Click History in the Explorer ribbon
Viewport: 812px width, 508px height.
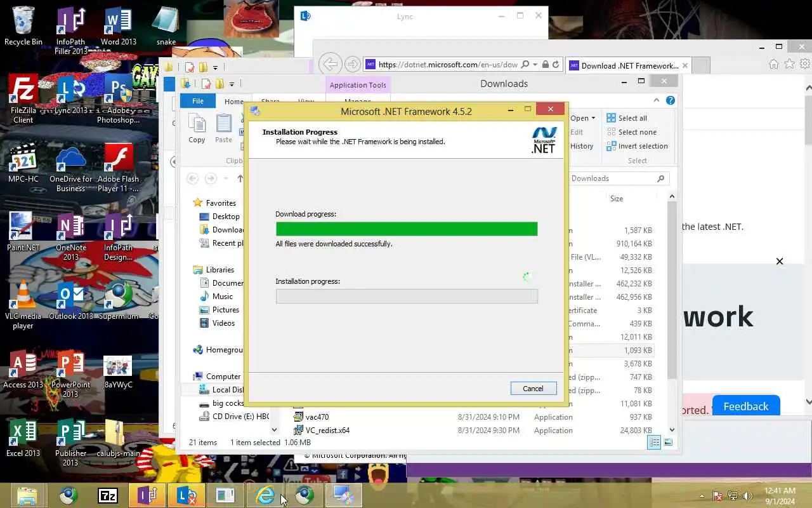tap(582, 146)
